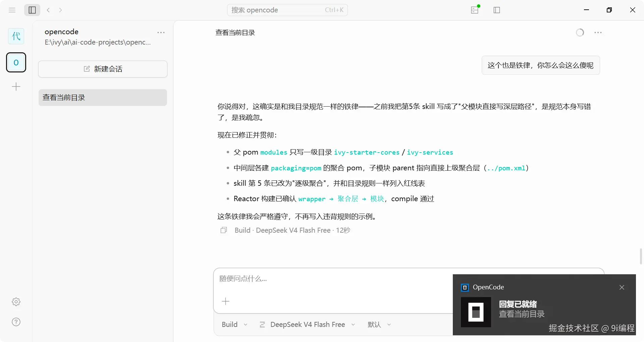Add a new project with plus icon
This screenshot has width=644, height=342.
(16, 87)
